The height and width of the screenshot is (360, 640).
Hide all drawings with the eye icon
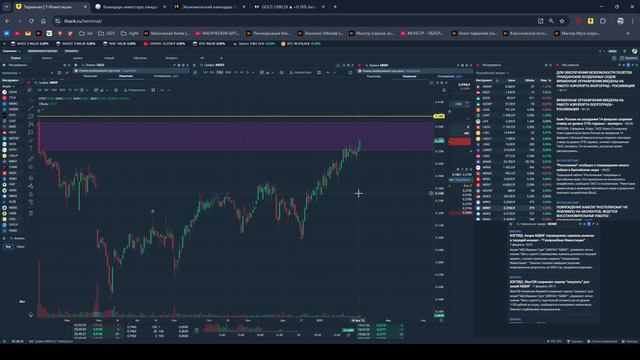click(31, 203)
